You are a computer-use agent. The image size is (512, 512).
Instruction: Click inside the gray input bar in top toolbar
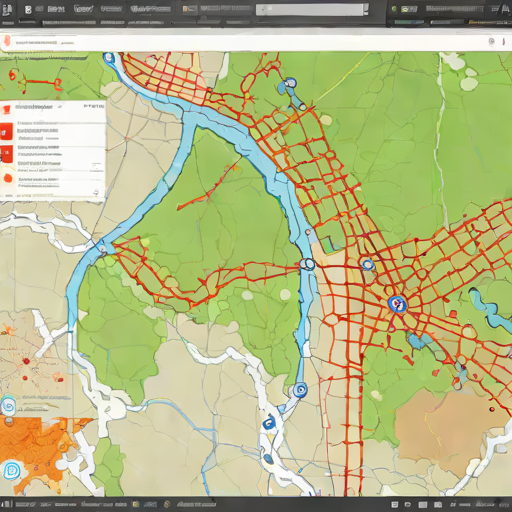310,10
